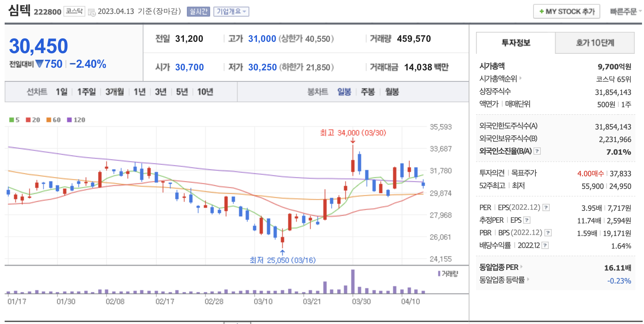
Task: Switch chart to 주봉 weekly candles
Action: coord(367,92)
